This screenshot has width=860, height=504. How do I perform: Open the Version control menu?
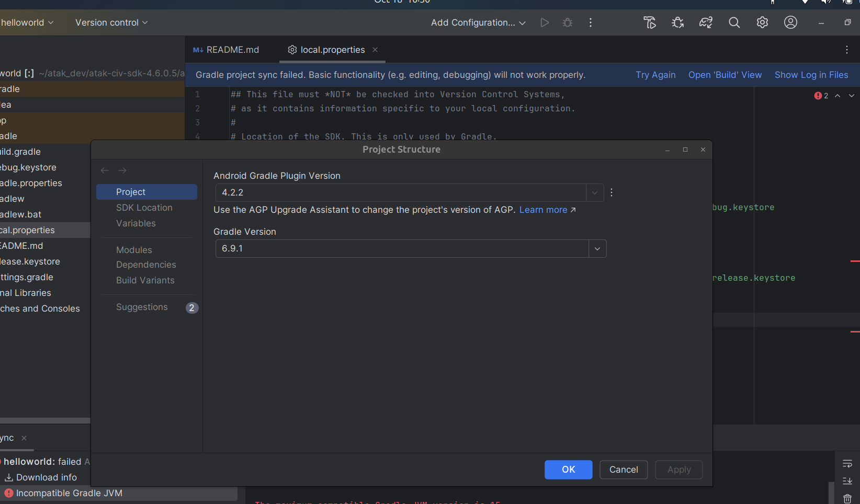[111, 22]
